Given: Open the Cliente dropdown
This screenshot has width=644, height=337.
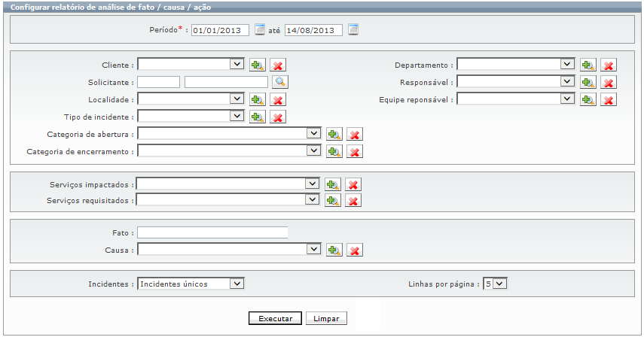Looking at the screenshot, I should (x=191, y=64).
